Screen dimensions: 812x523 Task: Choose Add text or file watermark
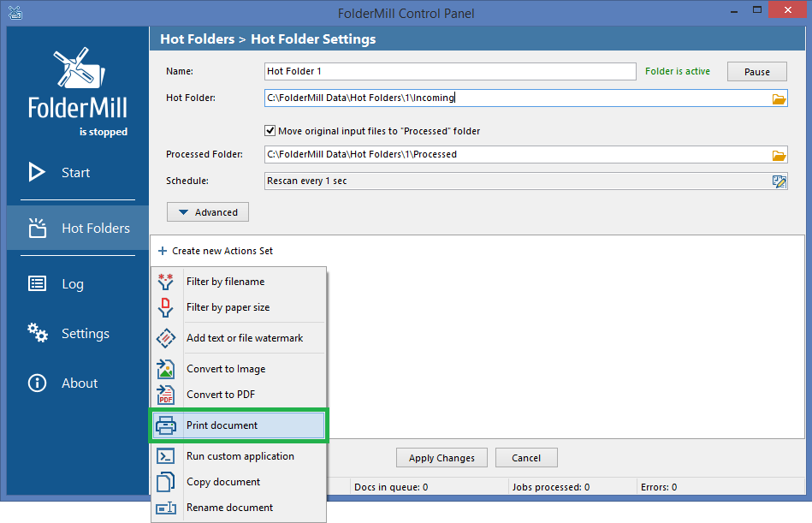239,337
